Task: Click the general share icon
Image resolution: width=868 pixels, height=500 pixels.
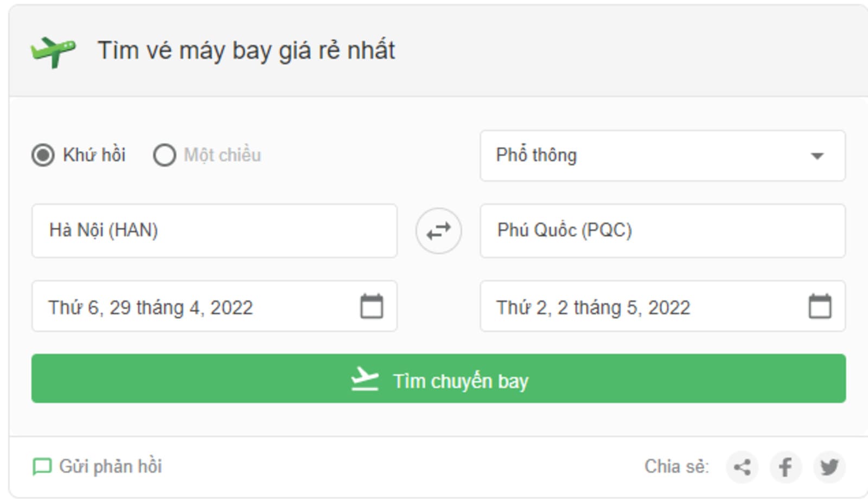Action: pyautogui.click(x=742, y=467)
